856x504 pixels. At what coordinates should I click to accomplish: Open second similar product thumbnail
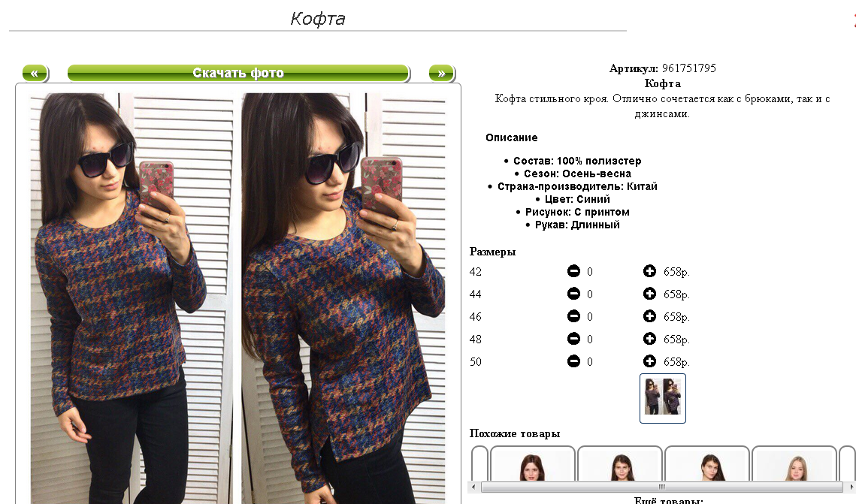tap(619, 463)
